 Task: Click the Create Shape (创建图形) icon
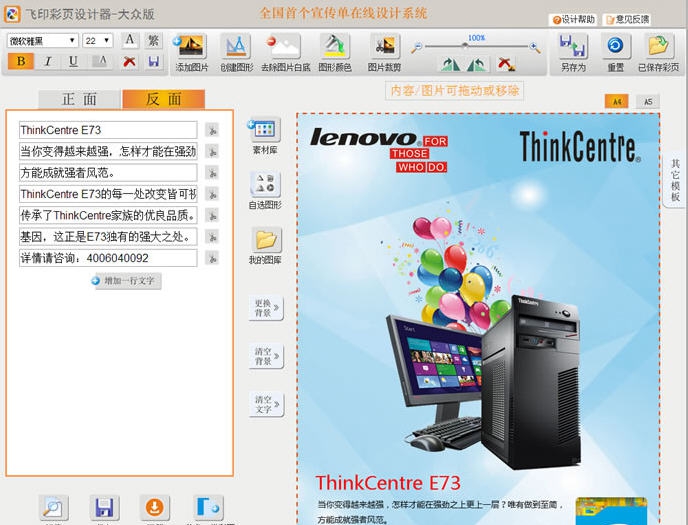coord(236,46)
